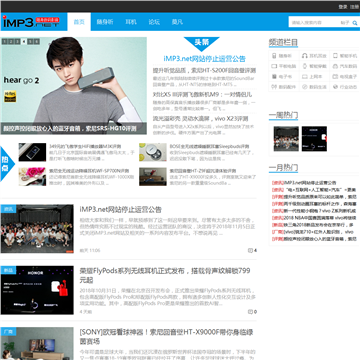This screenshot has width=360, height=360.
Task: Open second 一周热门 dark thumbnail
Action: tap(314, 139)
